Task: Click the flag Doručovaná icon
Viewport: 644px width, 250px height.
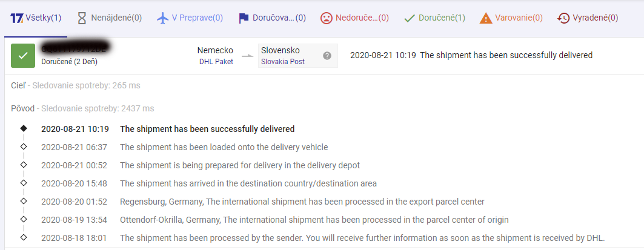Action: pos(244,18)
